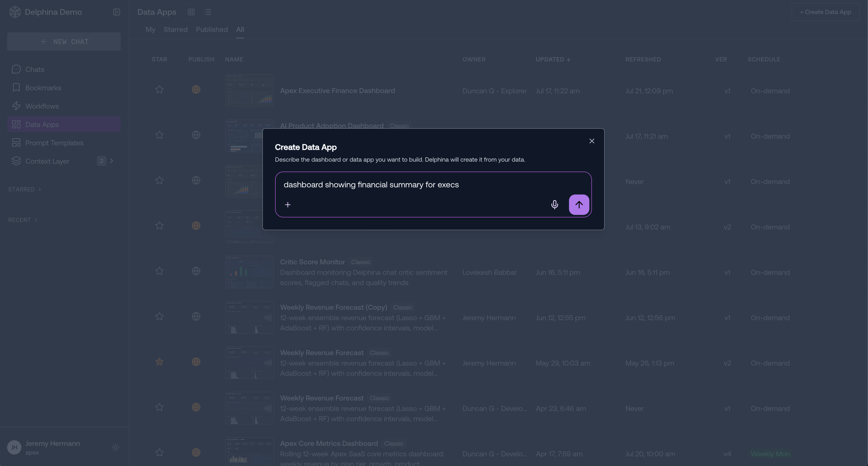This screenshot has height=466, width=868.
Task: Switch to the All tab
Action: (240, 30)
